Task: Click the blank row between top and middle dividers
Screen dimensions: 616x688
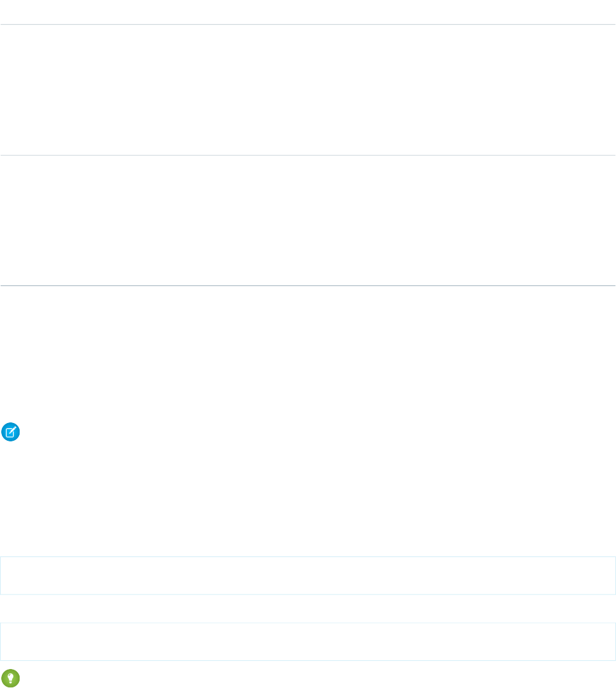Action: click(x=308, y=90)
